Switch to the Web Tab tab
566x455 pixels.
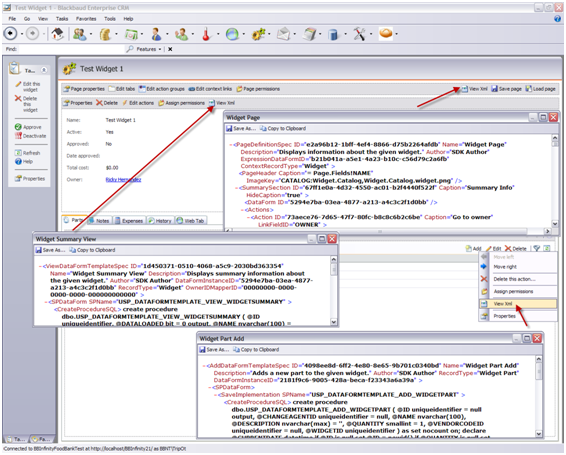(x=190, y=221)
